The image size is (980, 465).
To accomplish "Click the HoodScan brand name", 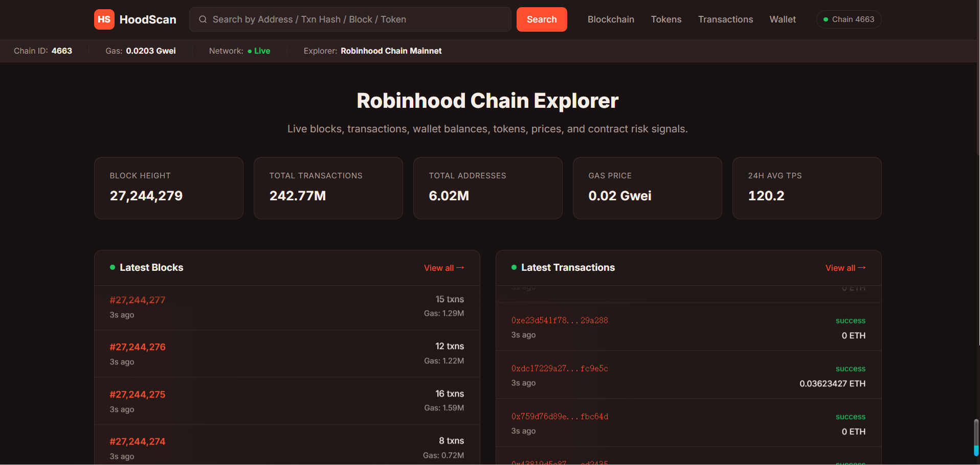I will click(148, 19).
